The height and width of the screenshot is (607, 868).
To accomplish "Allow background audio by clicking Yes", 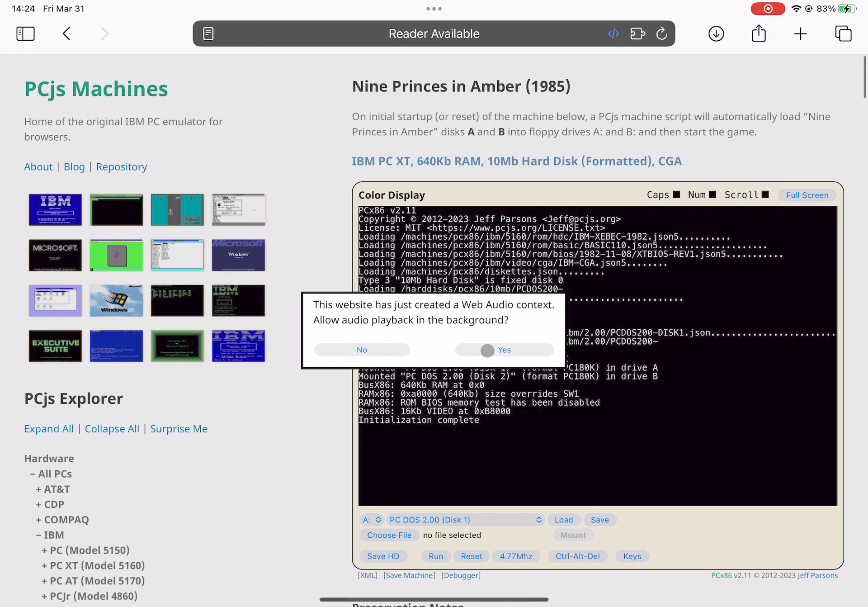I will coord(504,350).
